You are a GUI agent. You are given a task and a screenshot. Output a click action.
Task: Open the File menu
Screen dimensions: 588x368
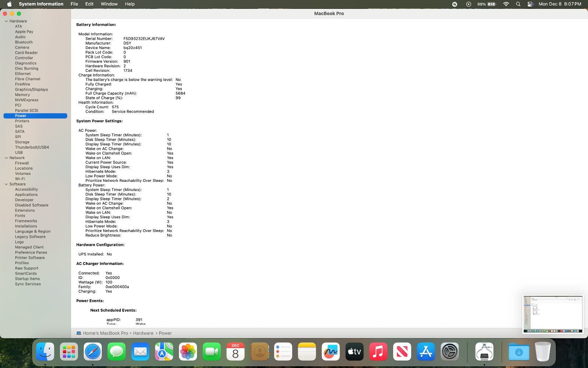point(74,4)
